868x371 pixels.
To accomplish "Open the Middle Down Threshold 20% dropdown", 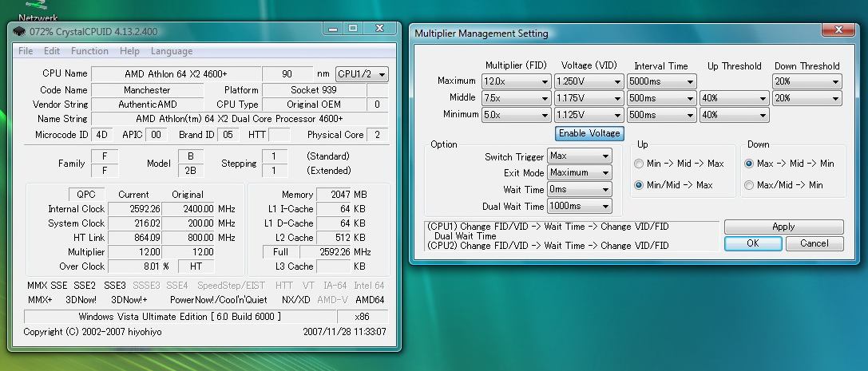I will point(807,98).
